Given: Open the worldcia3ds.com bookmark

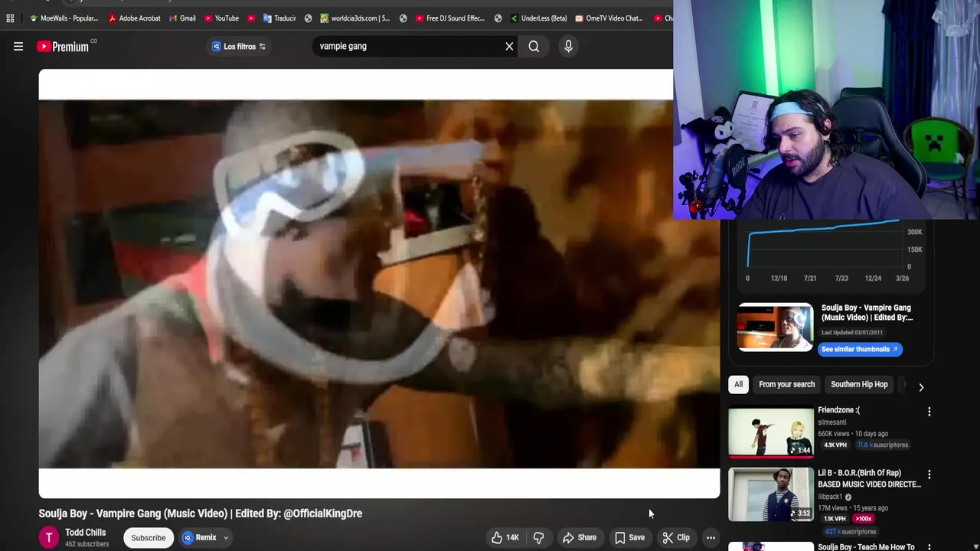Looking at the screenshot, I should (x=355, y=18).
